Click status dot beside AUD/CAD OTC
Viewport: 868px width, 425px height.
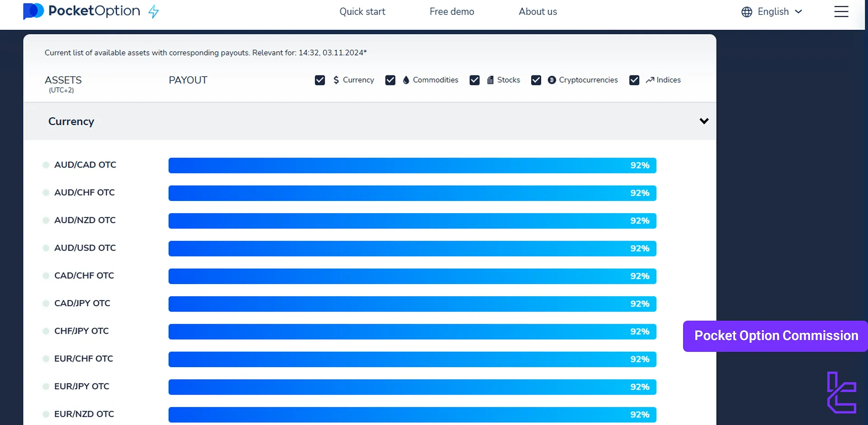tap(46, 165)
